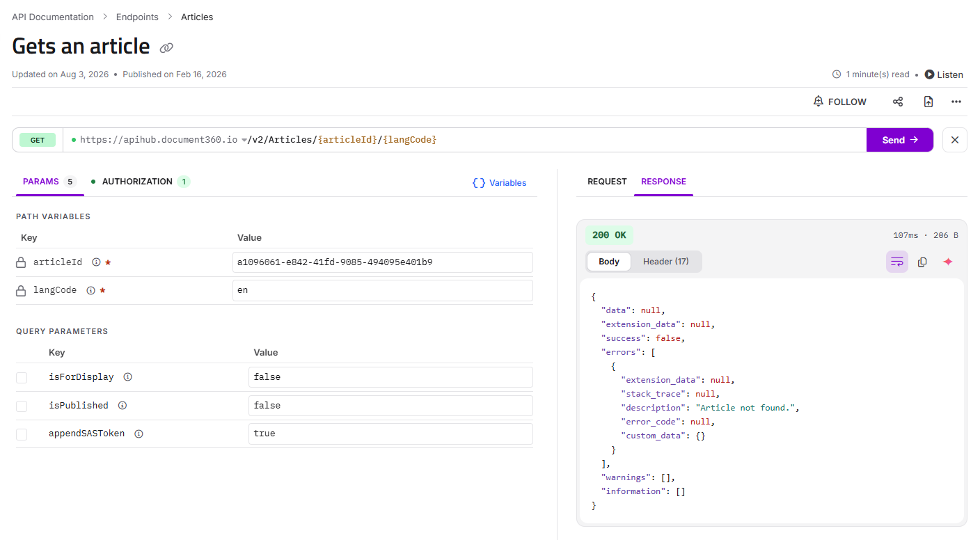Viewport: 980px width, 540px height.
Task: Switch to the PARAMS tab
Action: [x=49, y=182]
